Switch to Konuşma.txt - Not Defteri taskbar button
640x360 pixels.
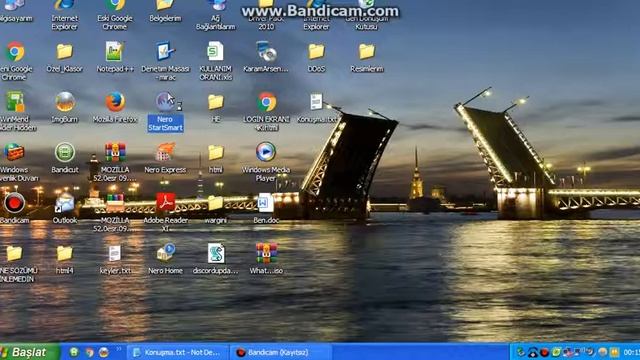177,352
